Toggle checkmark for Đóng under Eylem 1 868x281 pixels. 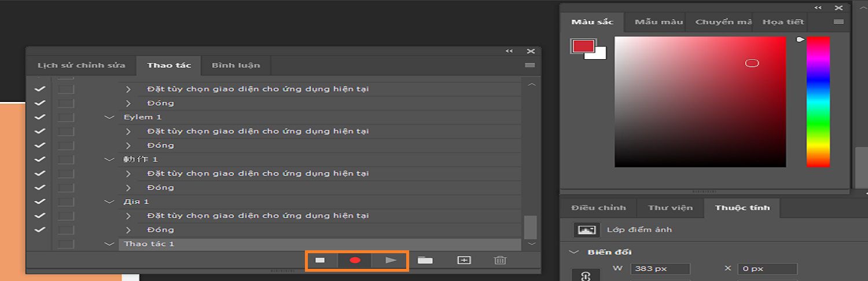point(40,145)
